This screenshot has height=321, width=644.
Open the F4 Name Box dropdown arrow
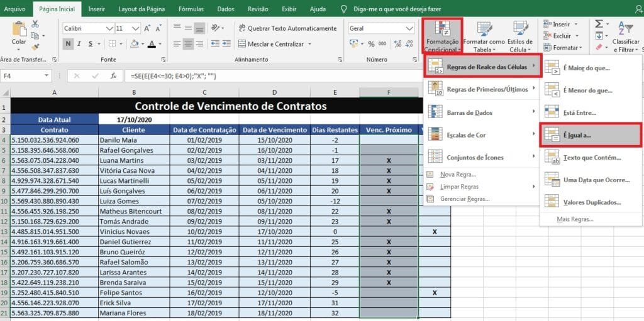45,76
